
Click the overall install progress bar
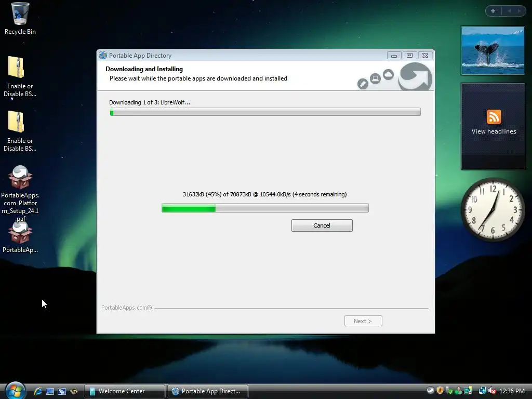click(x=265, y=112)
